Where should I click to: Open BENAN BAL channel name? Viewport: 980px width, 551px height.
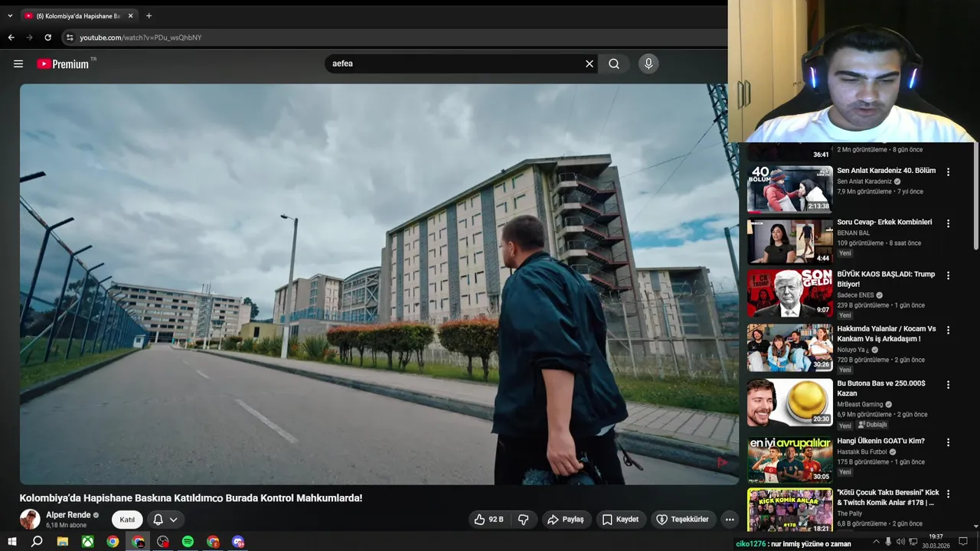click(853, 233)
